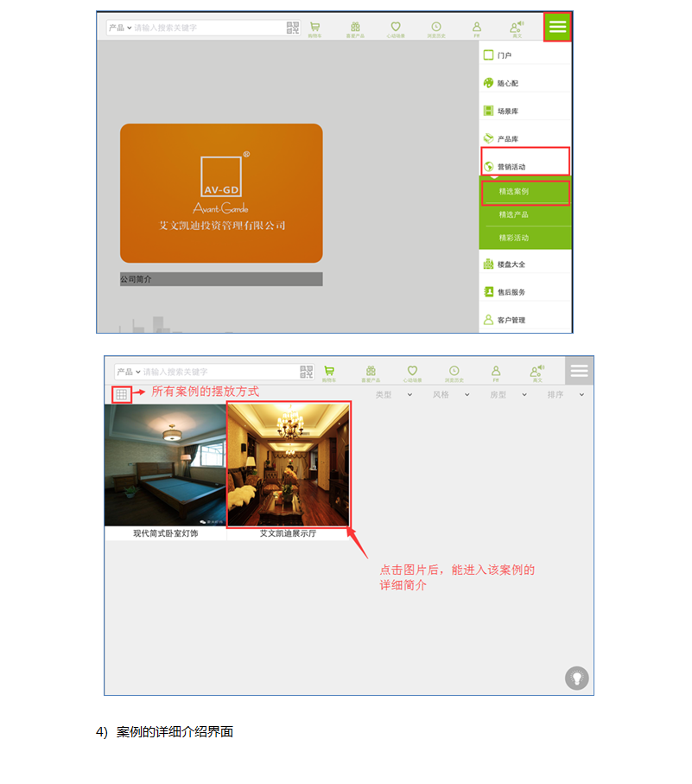Click the 购物车 cart icon in the case list screen
Viewport: 692px width, 784px height.
329,373
